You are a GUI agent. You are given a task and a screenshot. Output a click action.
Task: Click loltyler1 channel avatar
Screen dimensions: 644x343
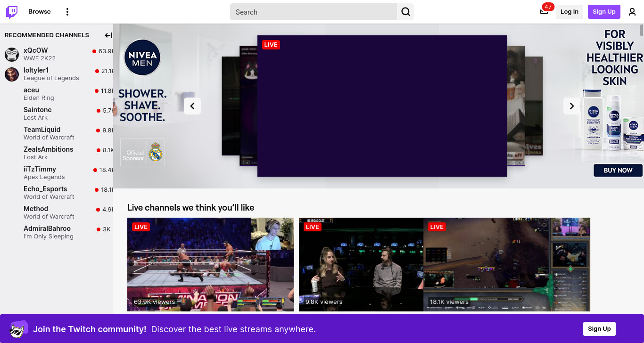click(x=12, y=74)
